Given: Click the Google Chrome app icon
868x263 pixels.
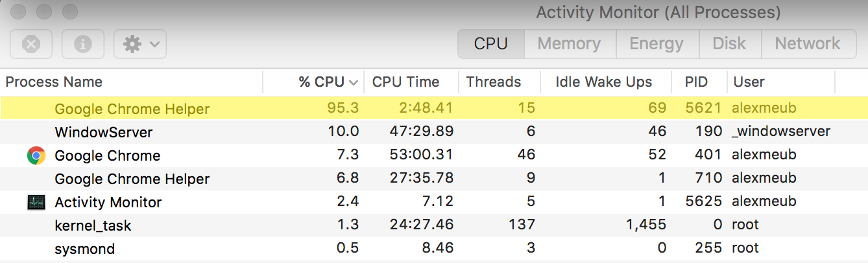Looking at the screenshot, I should 36,155.
